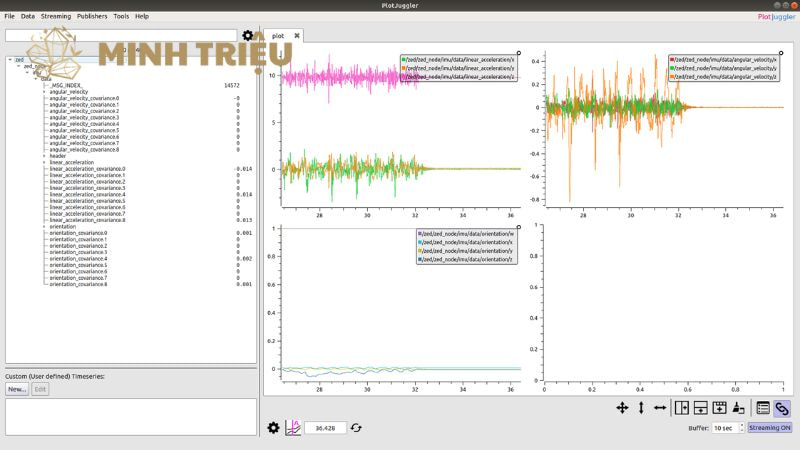Click angular_velocity/z legend entry
The height and width of the screenshot is (450, 800).
(x=724, y=77)
